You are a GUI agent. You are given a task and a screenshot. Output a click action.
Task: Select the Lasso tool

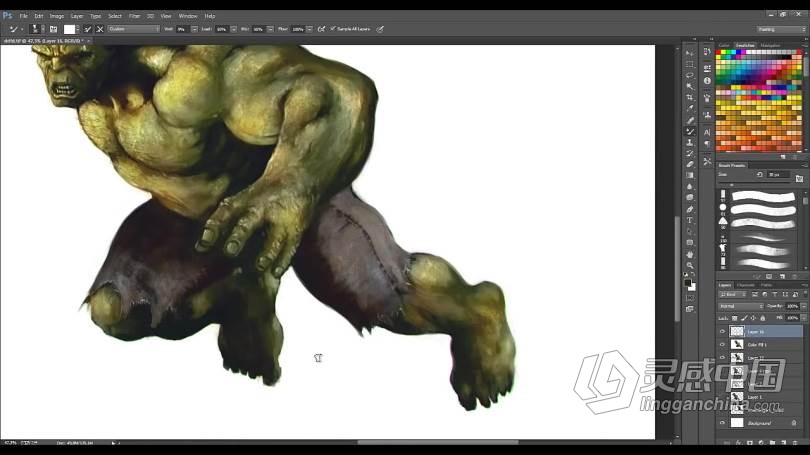tap(690, 75)
